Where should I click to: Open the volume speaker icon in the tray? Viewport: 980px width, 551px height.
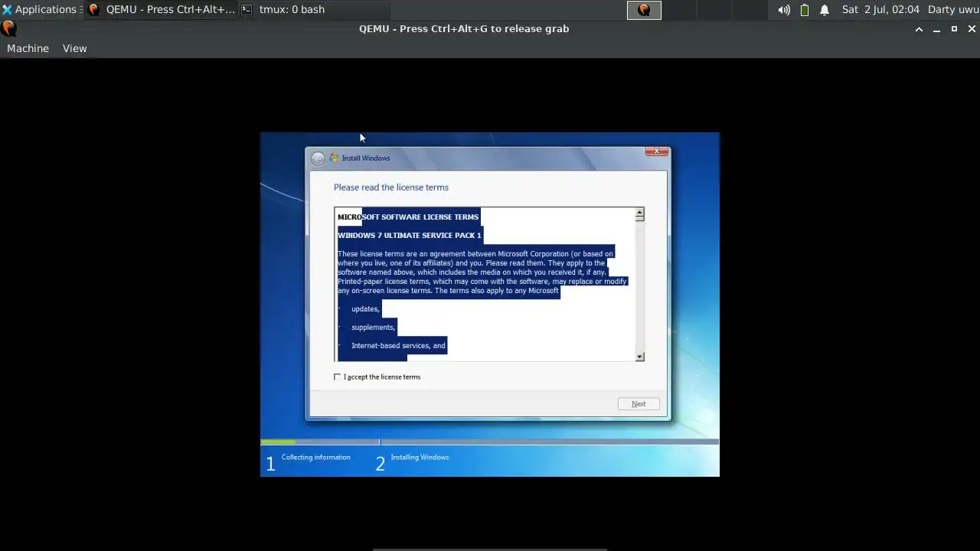(x=784, y=10)
